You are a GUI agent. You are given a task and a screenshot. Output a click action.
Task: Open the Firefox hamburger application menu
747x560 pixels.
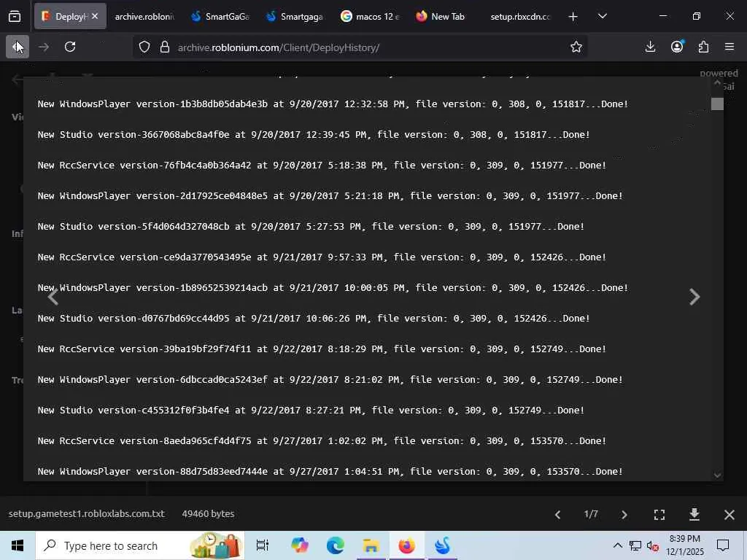click(729, 47)
